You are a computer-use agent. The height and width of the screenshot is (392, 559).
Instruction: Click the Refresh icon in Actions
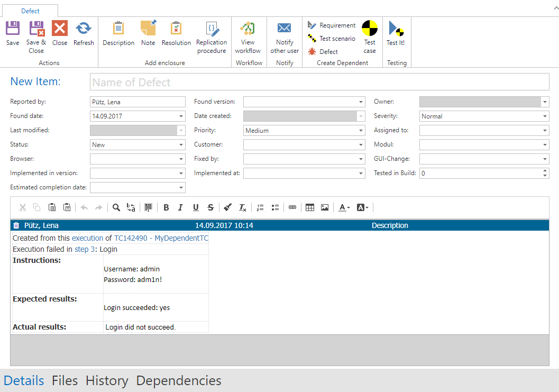84,29
